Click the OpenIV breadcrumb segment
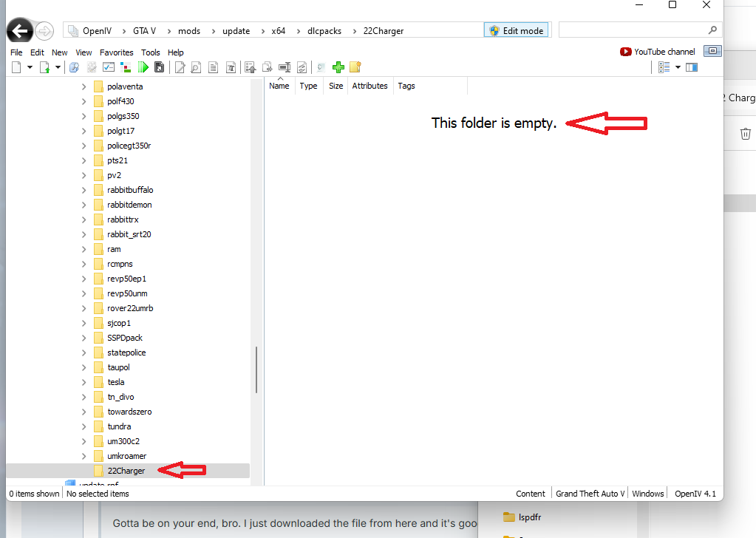 [97, 31]
